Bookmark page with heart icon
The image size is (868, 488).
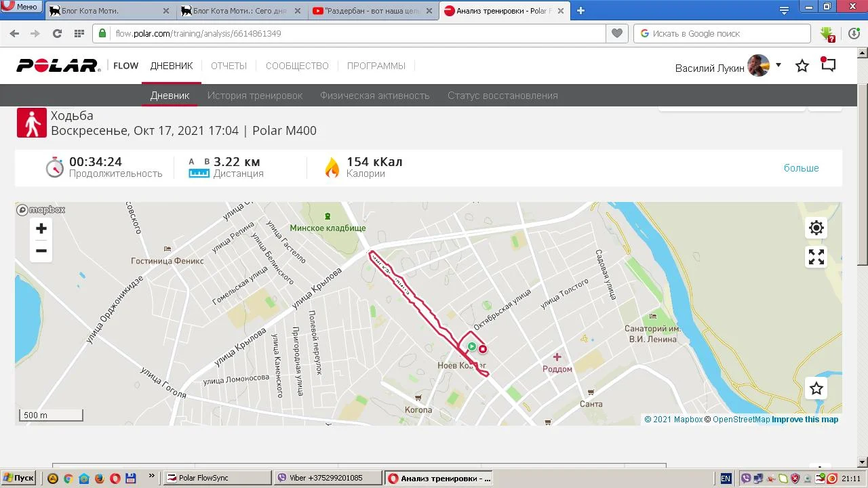tap(616, 33)
